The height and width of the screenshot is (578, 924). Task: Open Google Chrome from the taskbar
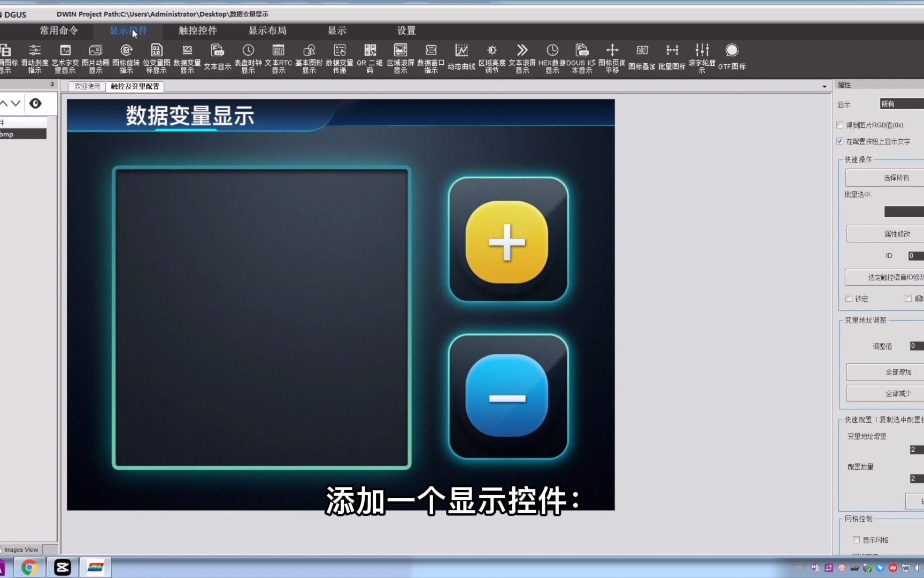tap(29, 567)
